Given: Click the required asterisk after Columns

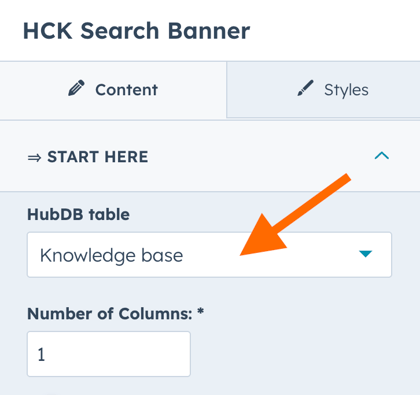Looking at the screenshot, I should (200, 312).
